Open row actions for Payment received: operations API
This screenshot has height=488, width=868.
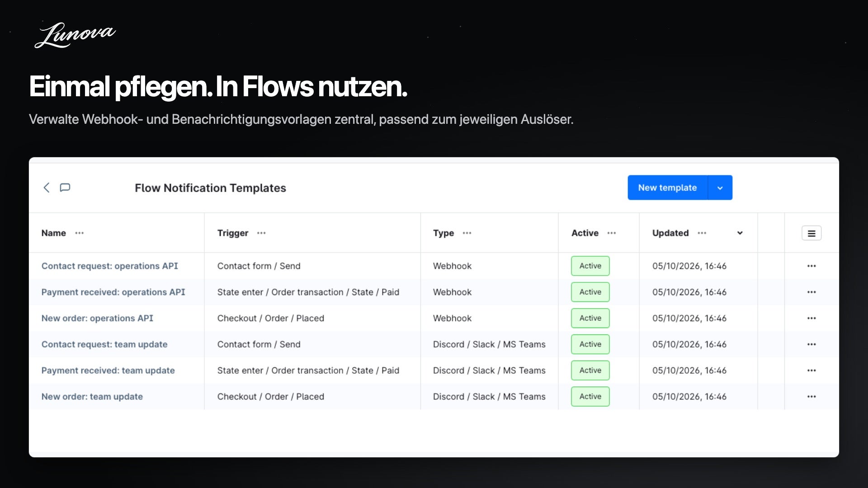[811, 292]
